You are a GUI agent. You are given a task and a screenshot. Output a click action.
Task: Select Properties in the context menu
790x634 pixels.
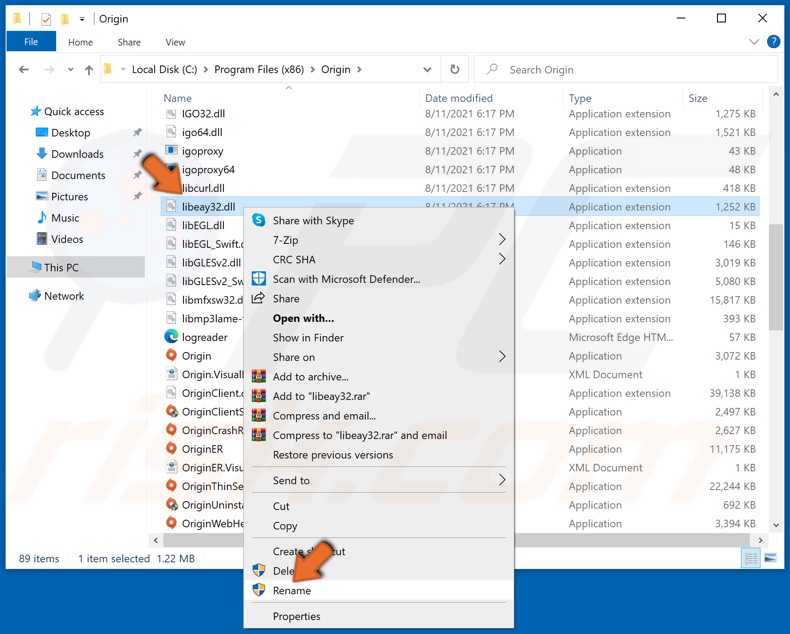pos(378,616)
